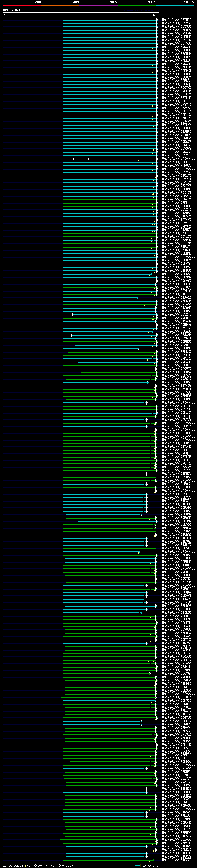Select hit label UniRef100_B3TLS0
Image resolution: width=197 pixels, height=868 pixels.
[176, 94]
